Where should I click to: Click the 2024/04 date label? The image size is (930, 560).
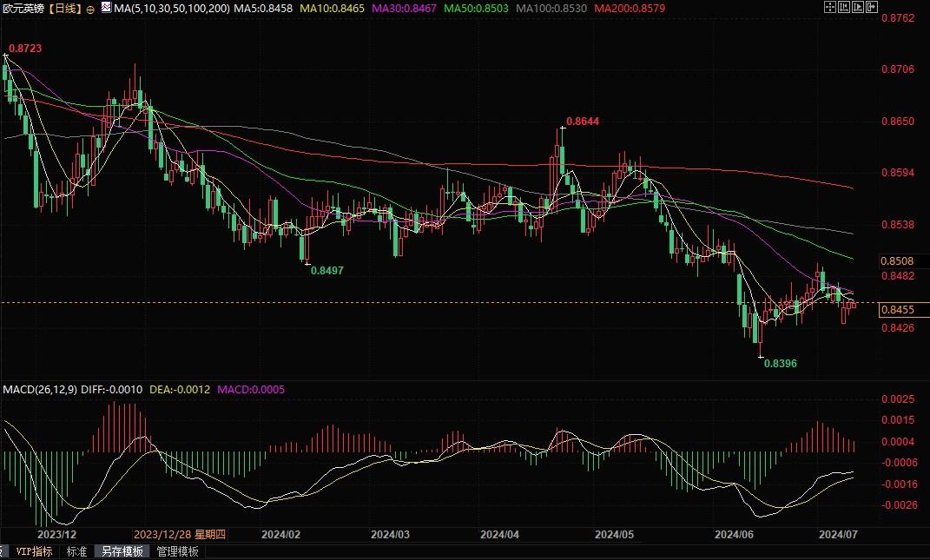point(499,535)
